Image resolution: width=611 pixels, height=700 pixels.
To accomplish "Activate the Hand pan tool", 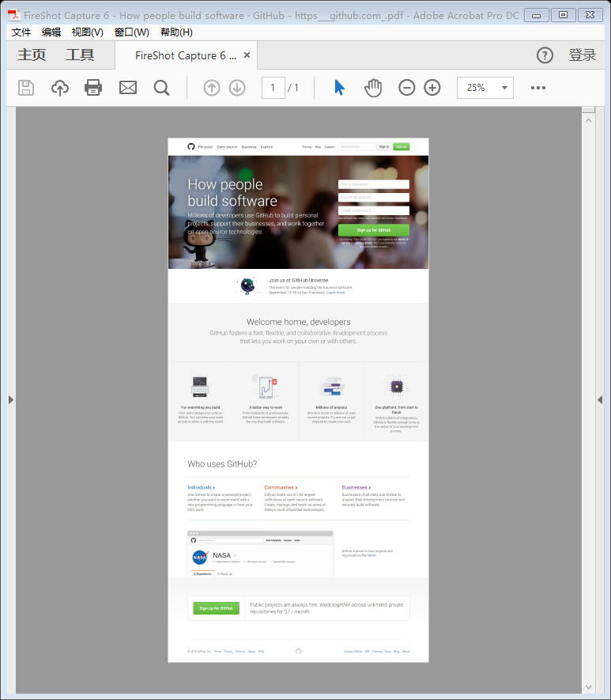I will 373,88.
